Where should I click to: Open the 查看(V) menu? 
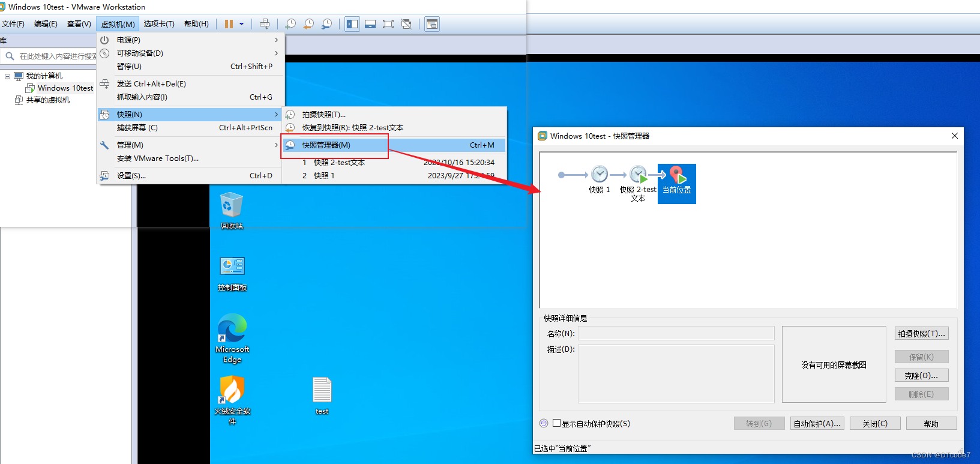tap(79, 24)
